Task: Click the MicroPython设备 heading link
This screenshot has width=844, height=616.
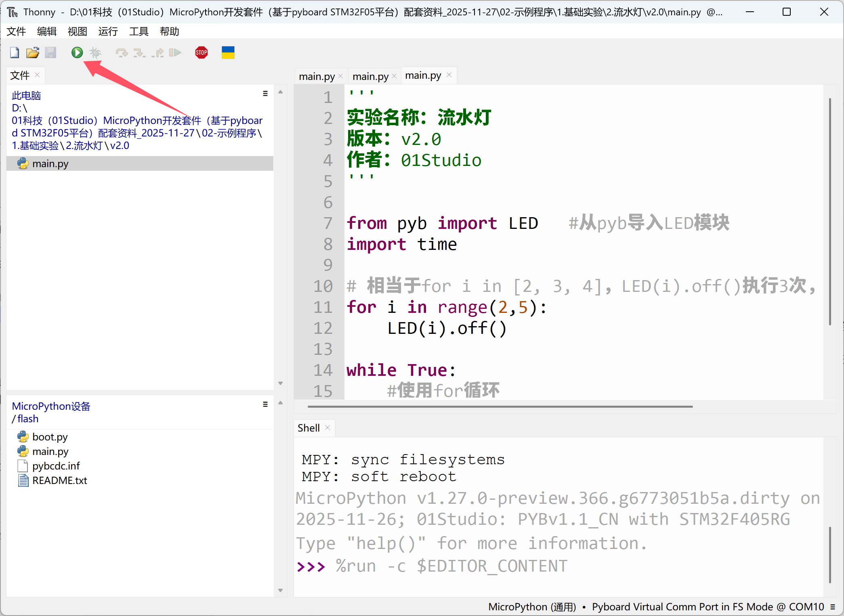Action: [51, 406]
